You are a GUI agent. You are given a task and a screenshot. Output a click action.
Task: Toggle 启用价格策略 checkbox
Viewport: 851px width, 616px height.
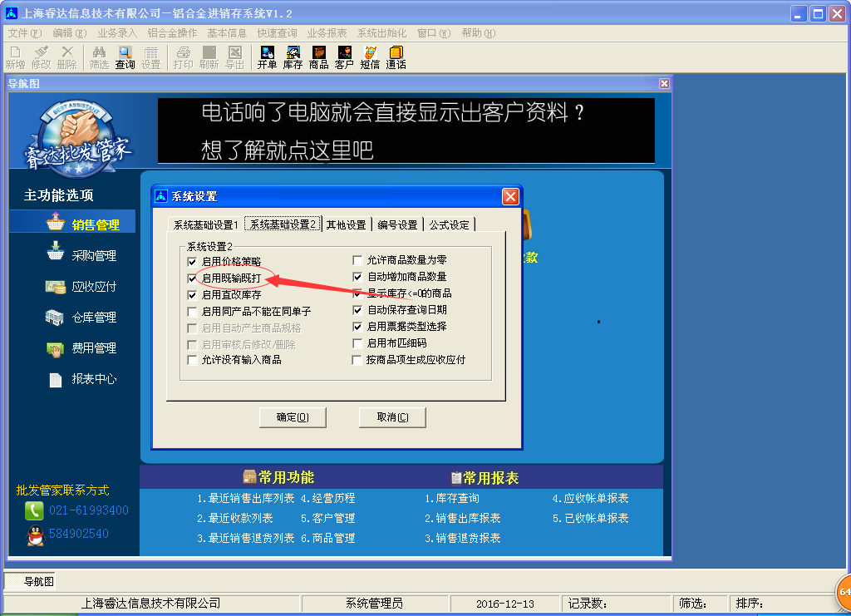tap(192, 262)
